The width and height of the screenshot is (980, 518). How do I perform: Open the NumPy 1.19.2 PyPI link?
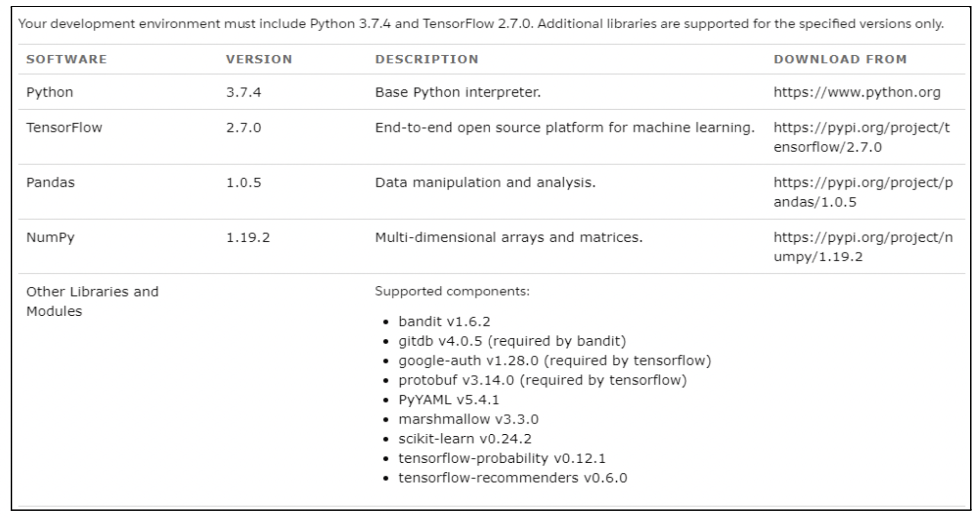(x=863, y=247)
